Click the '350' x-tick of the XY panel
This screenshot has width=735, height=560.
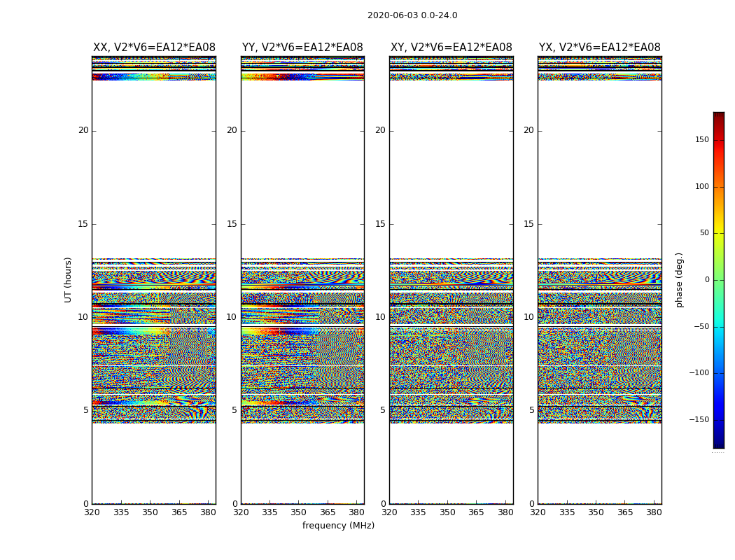point(447,512)
